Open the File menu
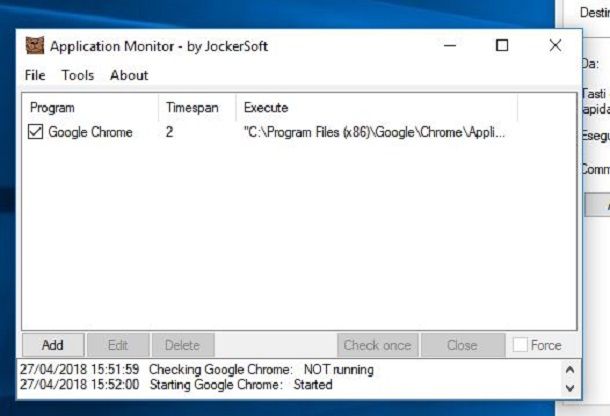610x416 pixels. [35, 75]
